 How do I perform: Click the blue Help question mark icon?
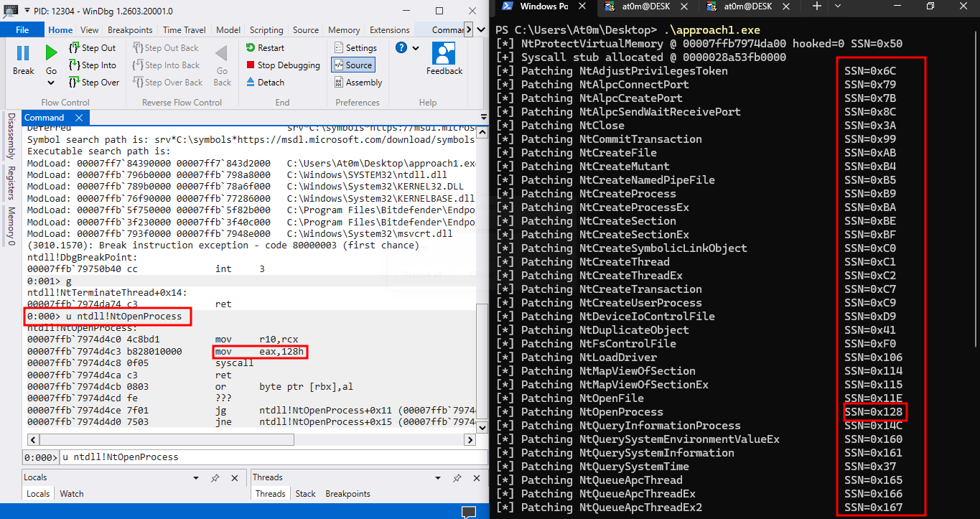coord(401,47)
